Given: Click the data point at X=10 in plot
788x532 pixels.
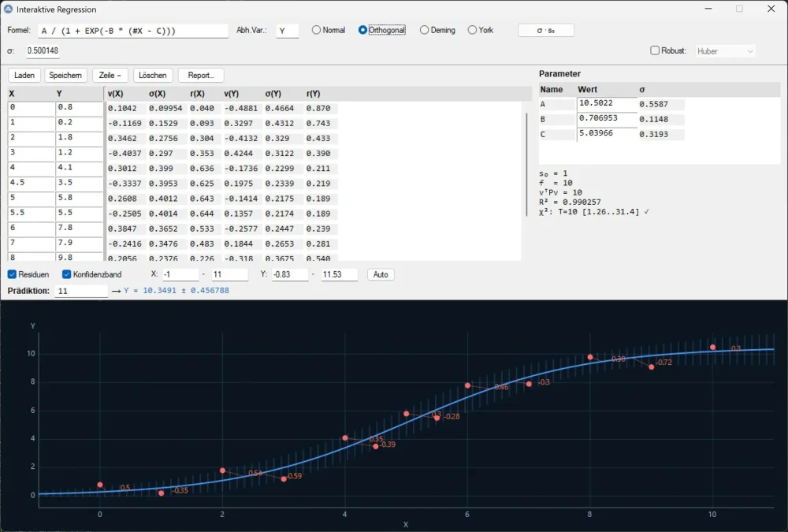Looking at the screenshot, I should coord(712,347).
